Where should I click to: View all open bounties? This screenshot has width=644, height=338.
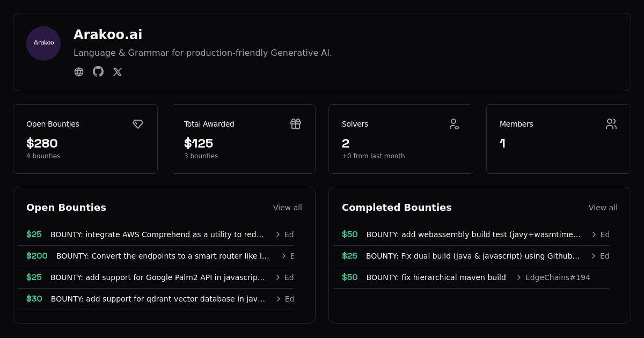[287, 208]
